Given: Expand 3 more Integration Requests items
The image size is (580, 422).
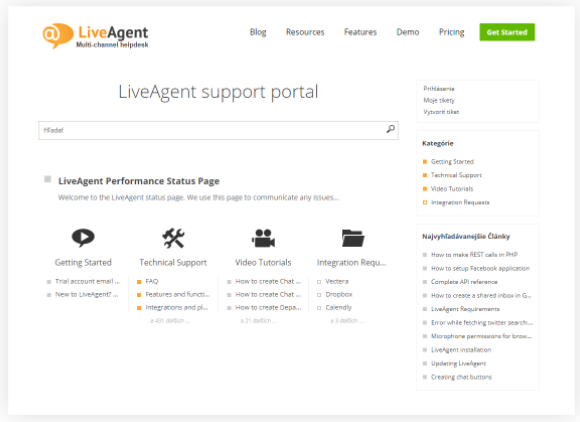Looking at the screenshot, I should (347, 321).
